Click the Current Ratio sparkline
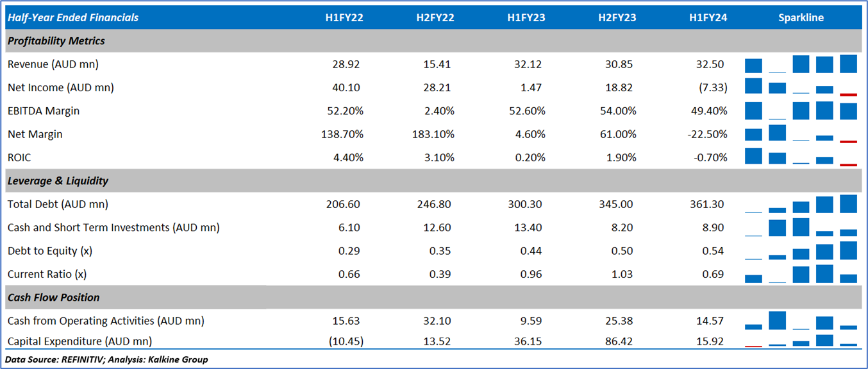Screen dimensions: 868x369 tap(801, 274)
